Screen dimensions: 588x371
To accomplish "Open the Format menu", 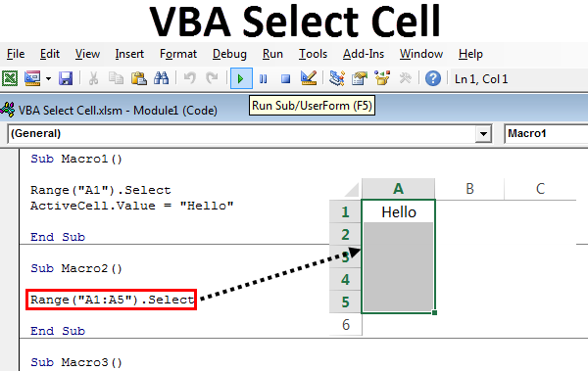I will point(178,54).
